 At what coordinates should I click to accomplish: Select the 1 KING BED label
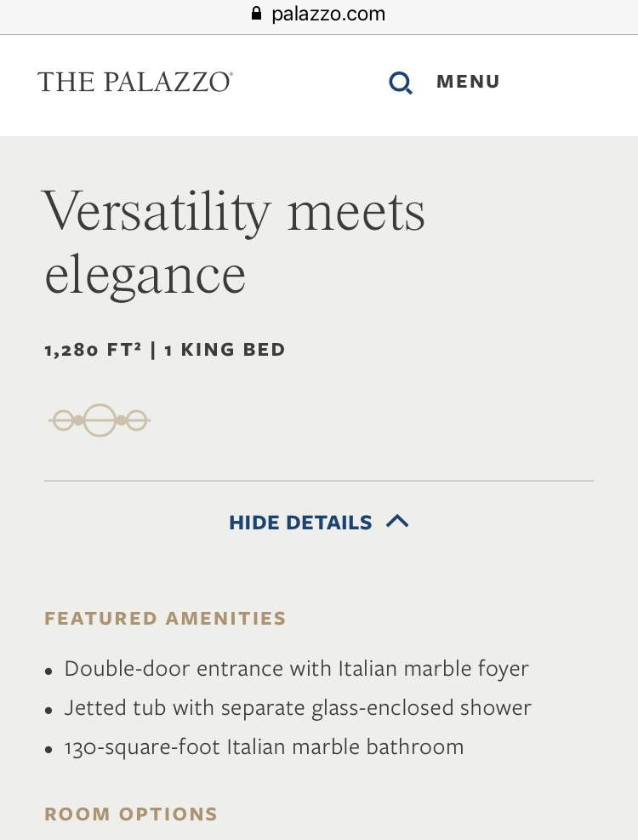[225, 350]
